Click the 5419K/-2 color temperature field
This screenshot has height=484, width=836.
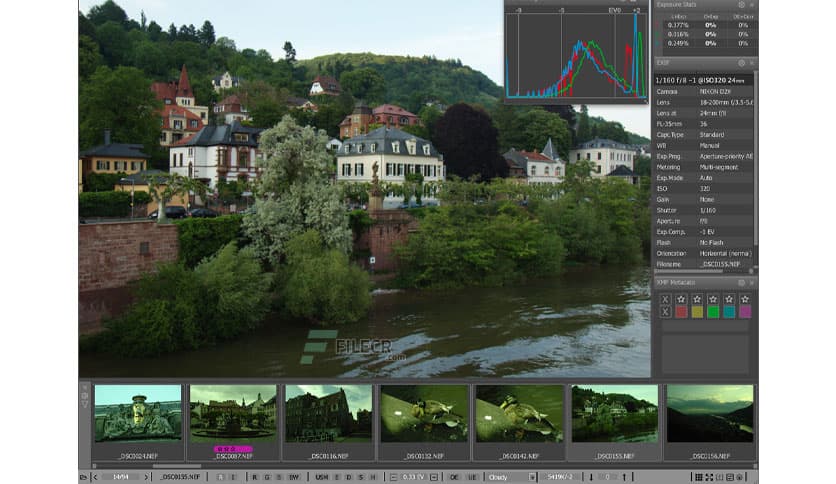point(559,477)
